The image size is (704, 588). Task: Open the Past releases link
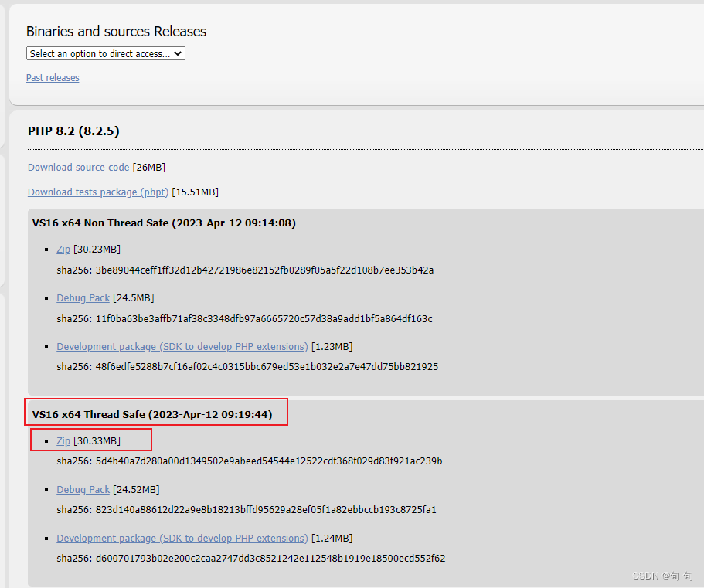(x=53, y=78)
